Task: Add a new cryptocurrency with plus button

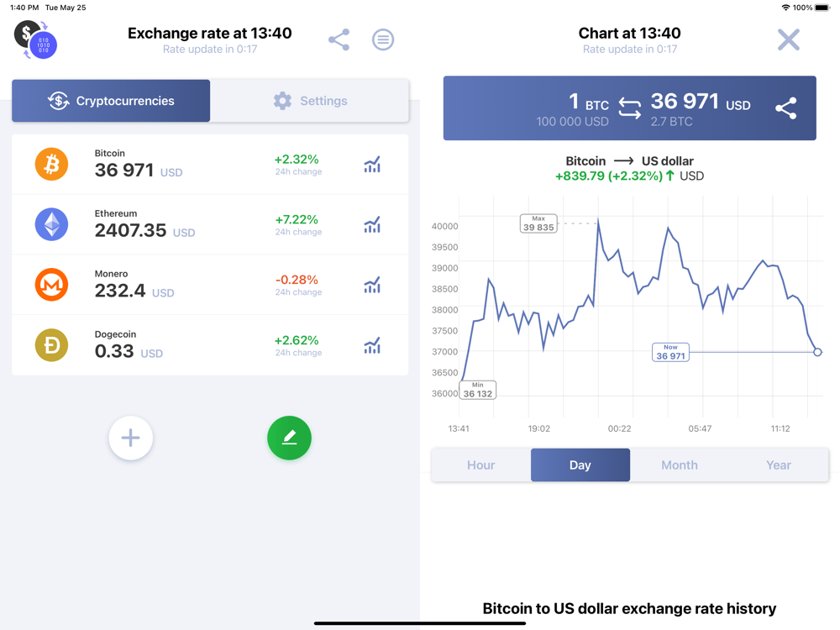Action: coord(131,438)
